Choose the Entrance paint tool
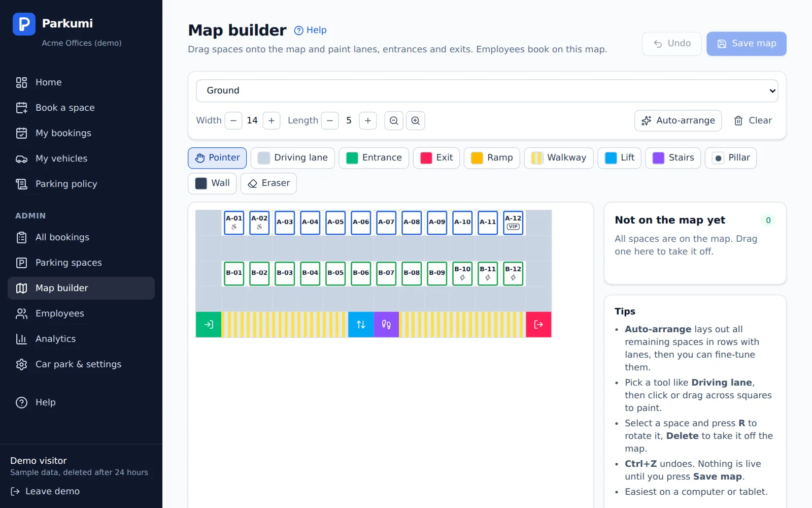Viewport: 812px width, 508px height. tap(374, 158)
